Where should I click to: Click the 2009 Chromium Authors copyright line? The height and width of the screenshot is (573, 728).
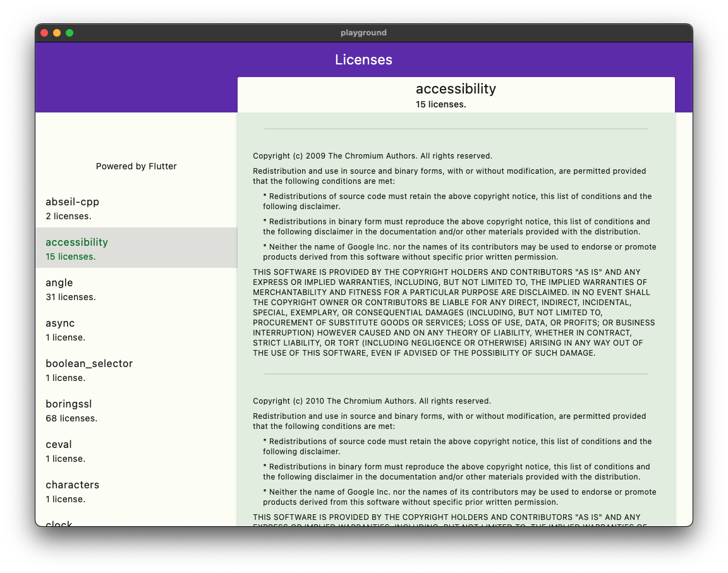[x=372, y=155]
